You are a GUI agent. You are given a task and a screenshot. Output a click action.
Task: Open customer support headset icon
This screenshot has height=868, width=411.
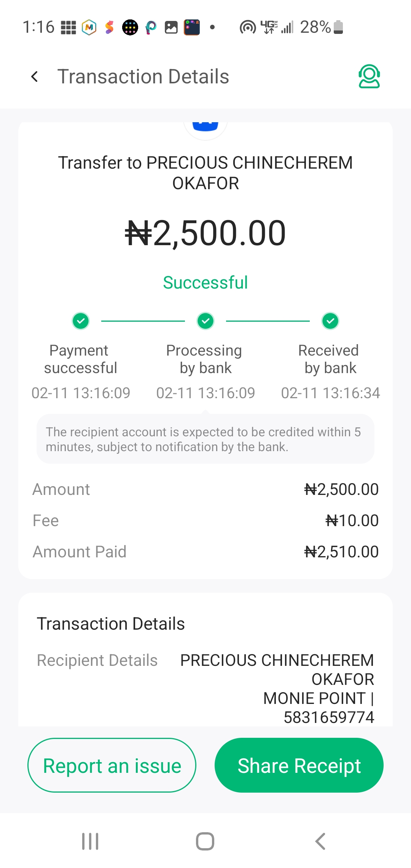pos(369,77)
